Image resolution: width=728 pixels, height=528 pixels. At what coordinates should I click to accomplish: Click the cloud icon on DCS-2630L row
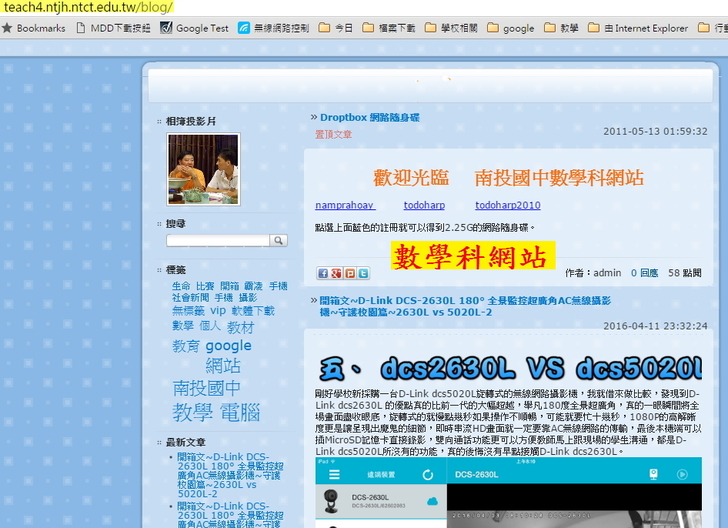coord(432,502)
